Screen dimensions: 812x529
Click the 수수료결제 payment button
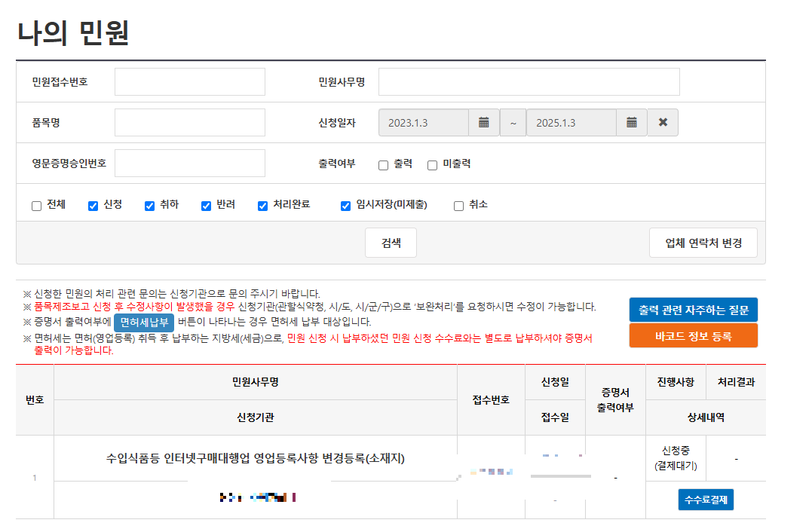[706, 500]
